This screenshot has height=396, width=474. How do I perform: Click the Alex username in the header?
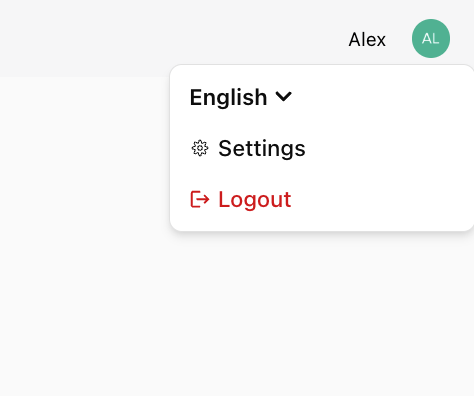coord(367,39)
